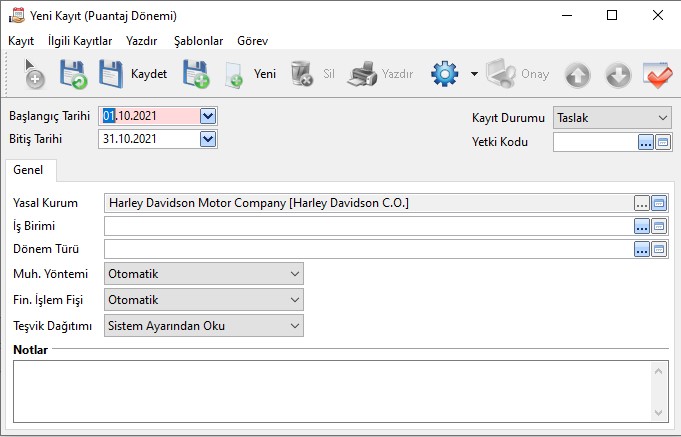Click inside the Notlar text area

[330, 390]
